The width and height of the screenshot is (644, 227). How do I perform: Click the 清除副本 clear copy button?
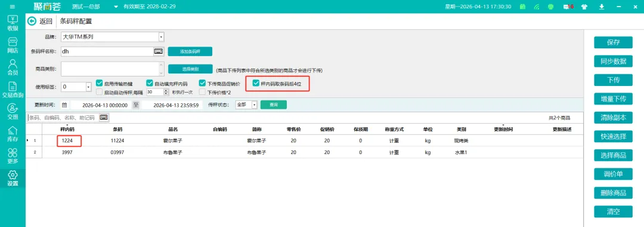point(613,118)
